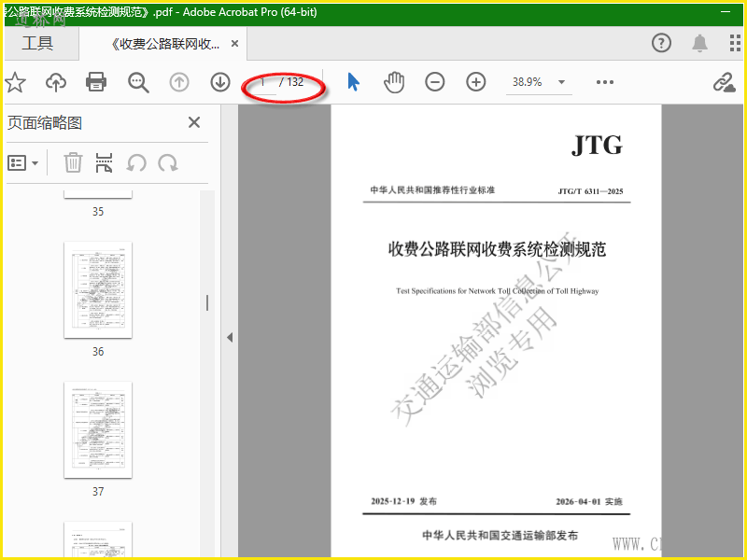747x560 pixels.
Task: Open more tools ellipsis menu
Action: tap(604, 82)
